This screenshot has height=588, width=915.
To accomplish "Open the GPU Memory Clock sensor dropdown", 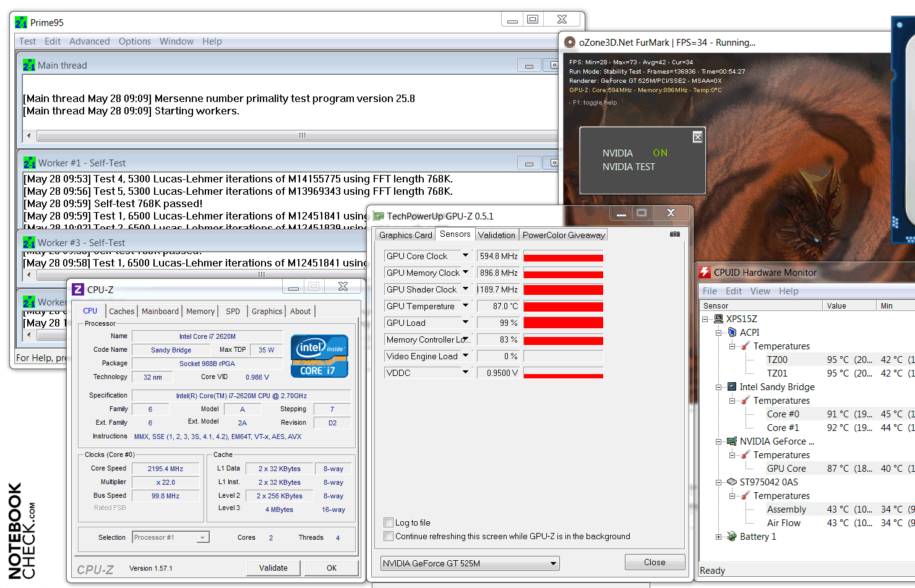I will [465, 272].
